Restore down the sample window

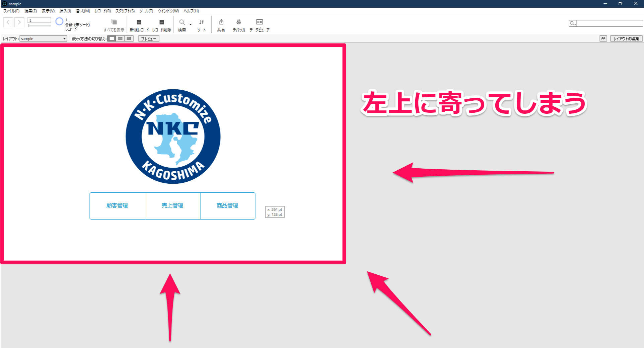620,4
